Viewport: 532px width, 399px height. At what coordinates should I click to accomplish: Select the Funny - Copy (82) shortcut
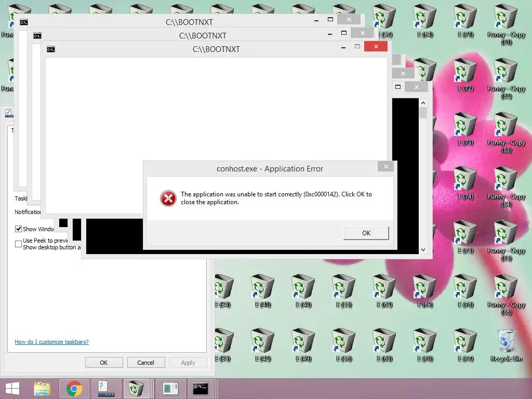(506, 78)
